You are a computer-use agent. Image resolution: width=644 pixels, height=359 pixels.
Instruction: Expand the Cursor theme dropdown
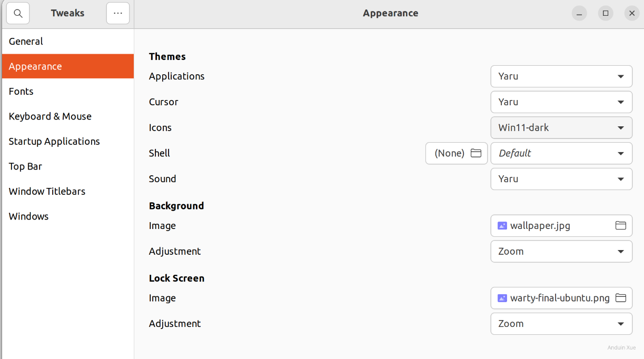point(561,102)
